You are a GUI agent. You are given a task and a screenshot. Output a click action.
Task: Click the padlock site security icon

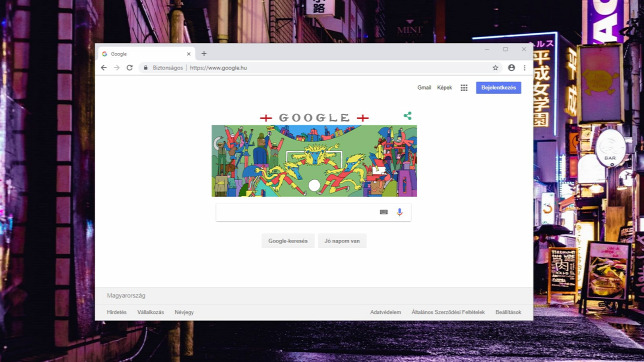(x=145, y=68)
